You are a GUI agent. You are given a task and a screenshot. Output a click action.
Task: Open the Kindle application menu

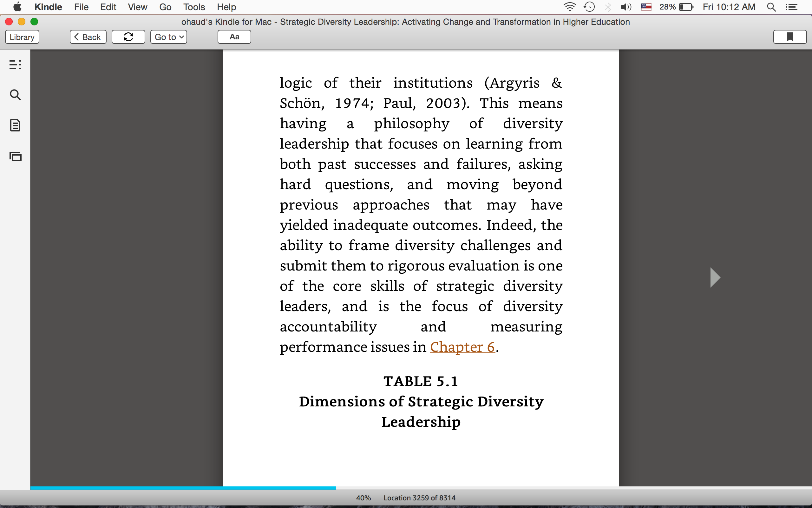pos(48,7)
